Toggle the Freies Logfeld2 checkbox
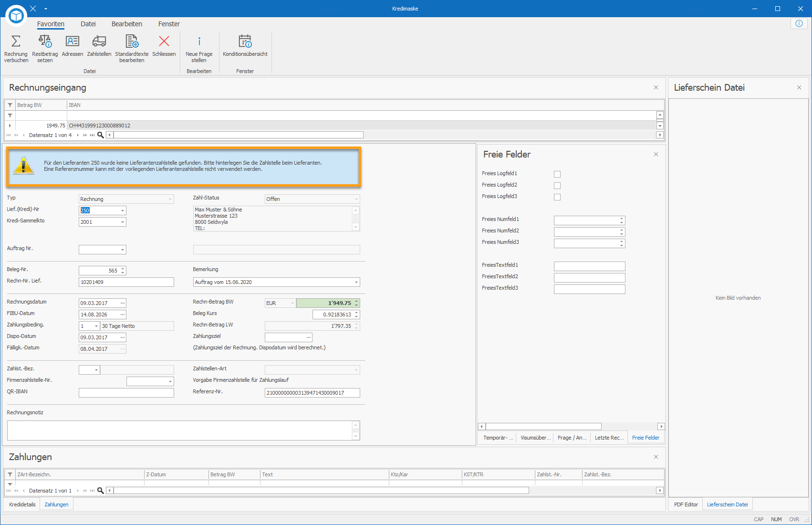The width and height of the screenshot is (812, 525). (x=557, y=186)
